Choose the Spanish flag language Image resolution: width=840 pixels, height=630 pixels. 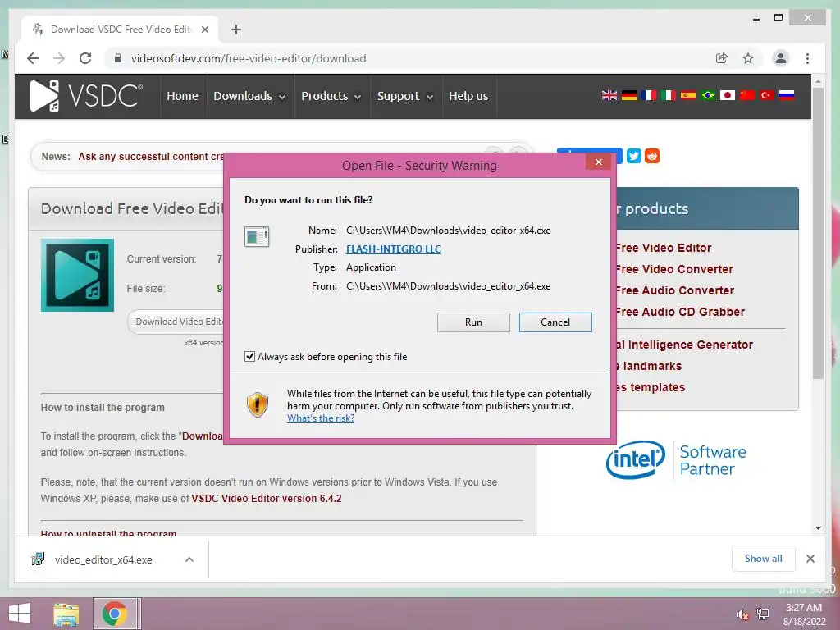click(688, 95)
